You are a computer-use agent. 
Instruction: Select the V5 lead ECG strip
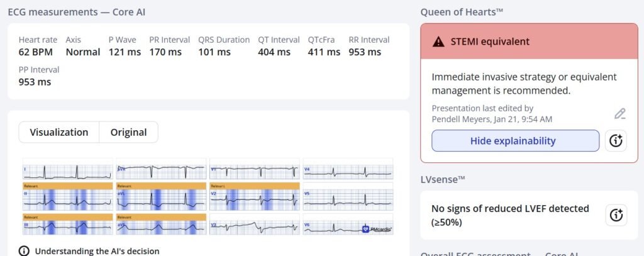(348, 200)
